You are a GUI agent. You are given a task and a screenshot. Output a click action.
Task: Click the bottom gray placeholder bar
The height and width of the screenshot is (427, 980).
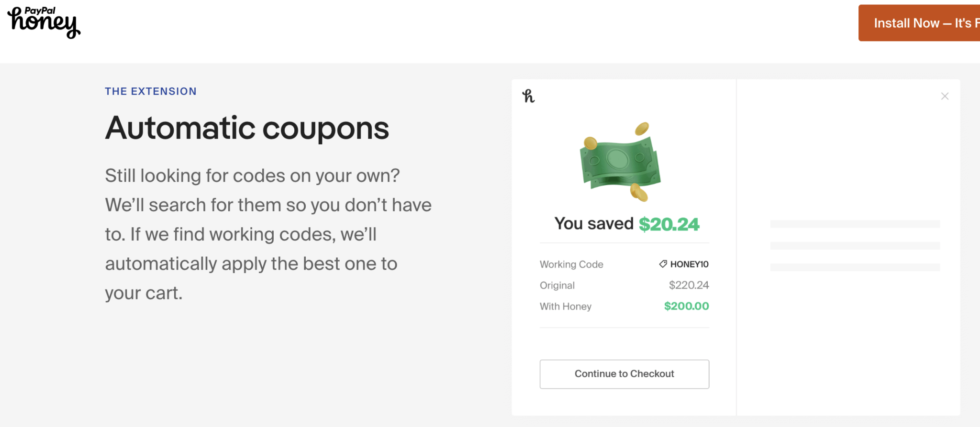tap(854, 266)
